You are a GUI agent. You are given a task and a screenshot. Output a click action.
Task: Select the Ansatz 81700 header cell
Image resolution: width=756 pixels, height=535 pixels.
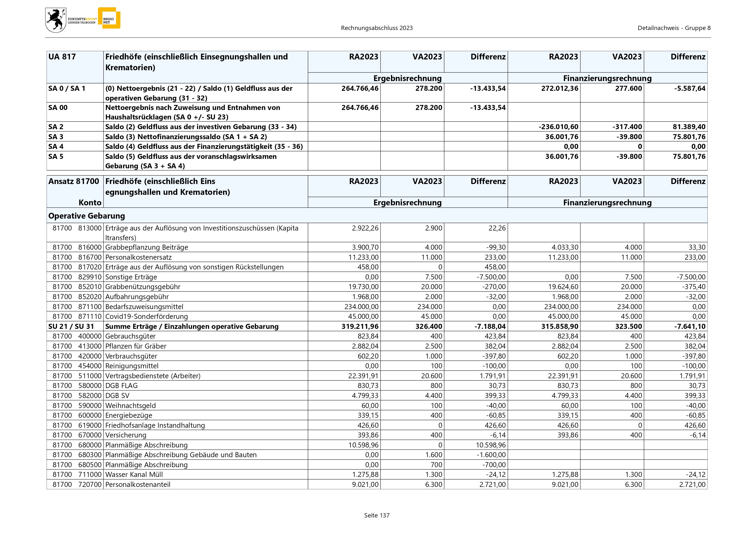(x=74, y=182)
